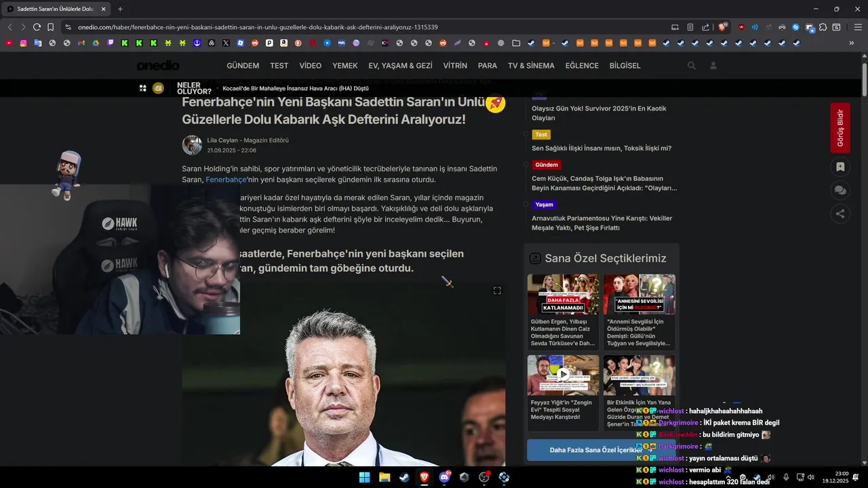Open the uBlock Origin extension icon
Screen dimensions: 868x488
click(741, 27)
